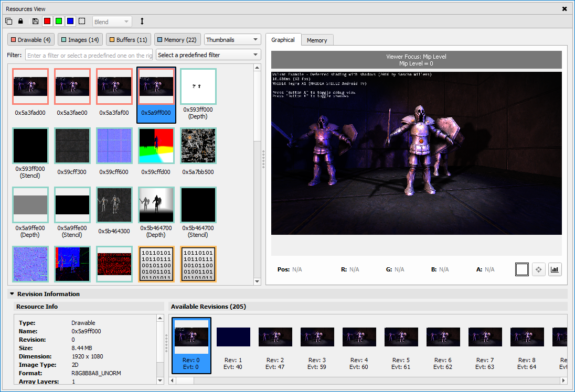Viewport: 575px width, 392px height.
Task: Toggle the Images (14) filter button
Action: click(80, 39)
